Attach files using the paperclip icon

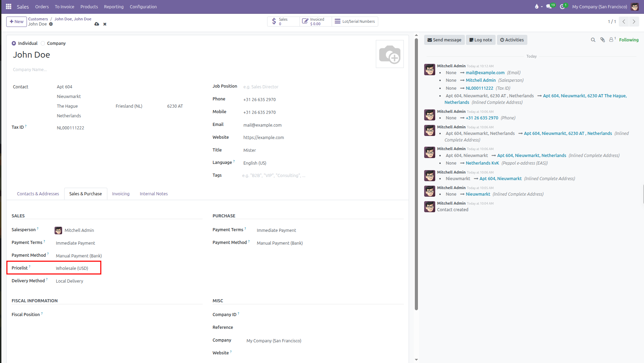point(603,40)
